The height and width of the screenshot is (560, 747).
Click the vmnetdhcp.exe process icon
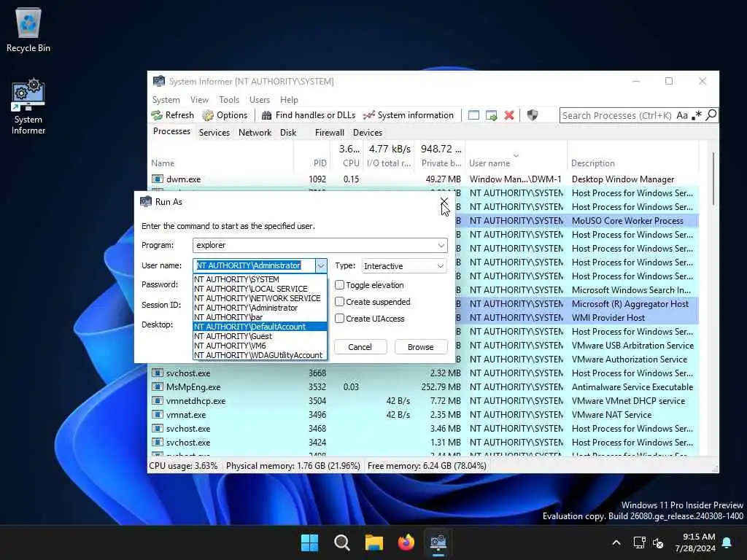pyautogui.click(x=158, y=400)
